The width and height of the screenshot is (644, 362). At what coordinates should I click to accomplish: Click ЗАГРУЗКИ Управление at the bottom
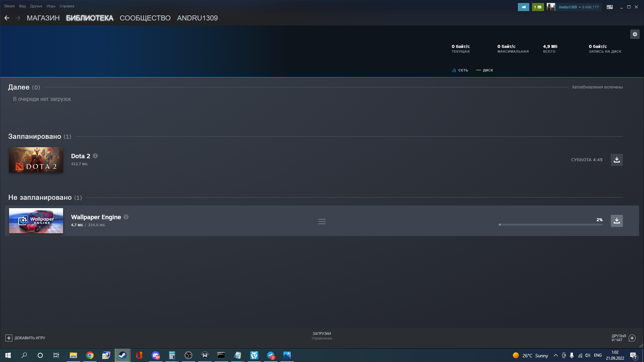pyautogui.click(x=322, y=336)
